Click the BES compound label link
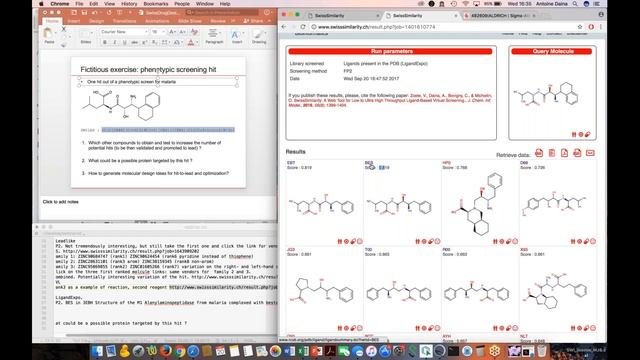The width and height of the screenshot is (640, 360). pyautogui.click(x=369, y=163)
